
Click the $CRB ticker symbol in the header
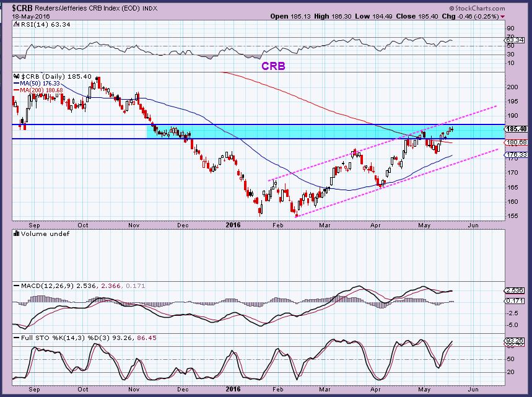tap(22, 8)
